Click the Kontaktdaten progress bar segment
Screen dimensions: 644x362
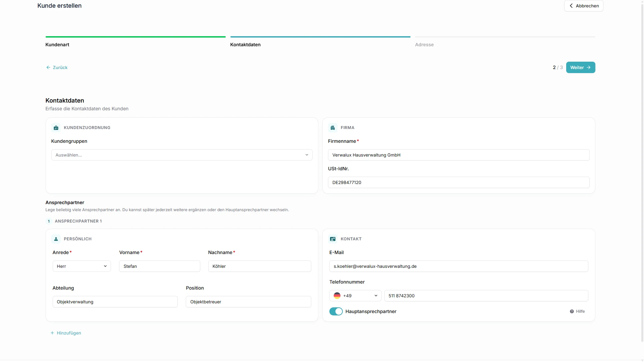[320, 37]
